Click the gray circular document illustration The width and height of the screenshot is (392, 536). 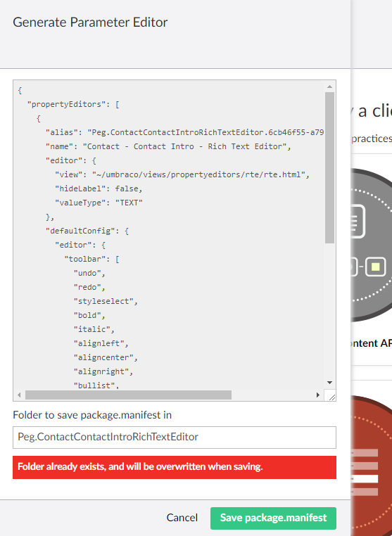[372, 245]
